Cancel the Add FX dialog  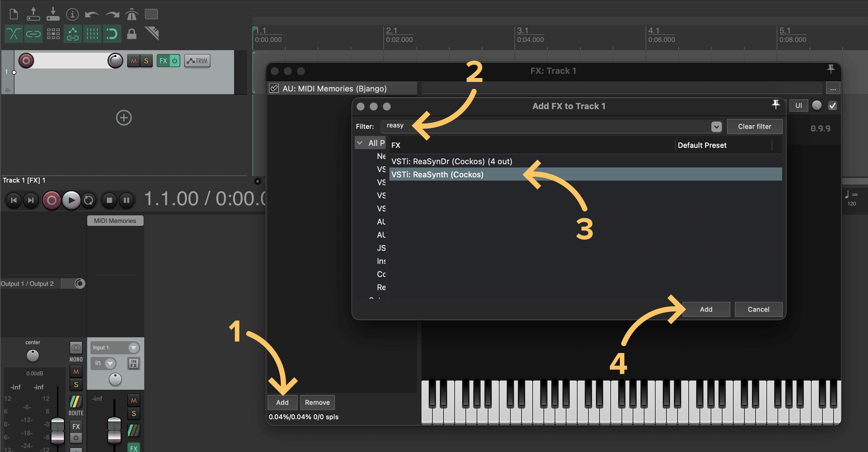tap(758, 309)
